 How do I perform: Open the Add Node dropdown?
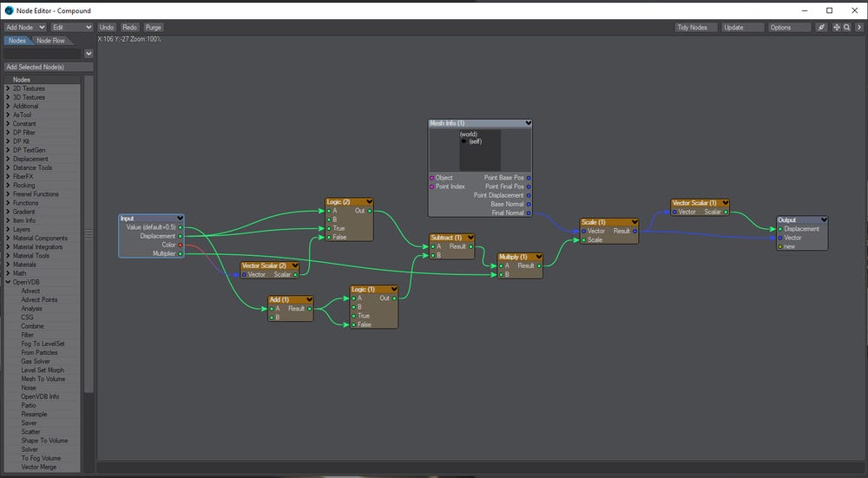pos(25,27)
